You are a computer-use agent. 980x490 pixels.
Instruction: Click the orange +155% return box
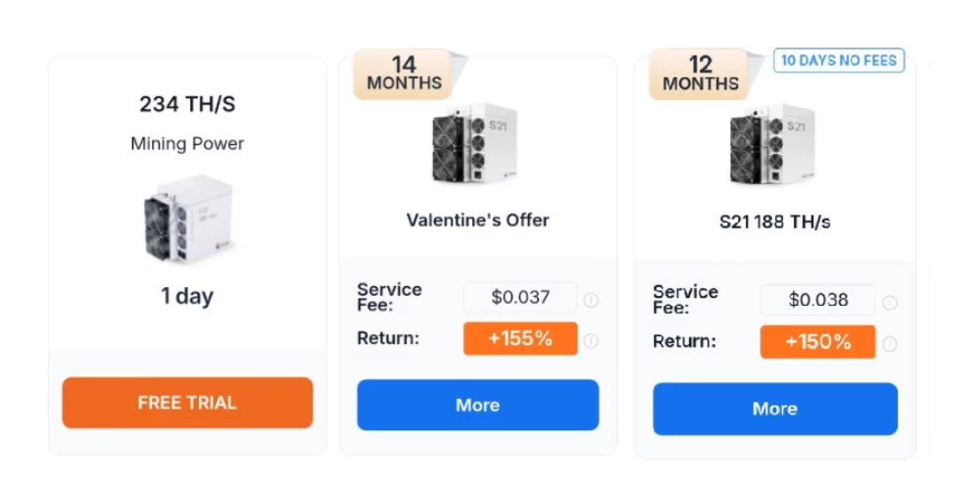click(x=520, y=339)
